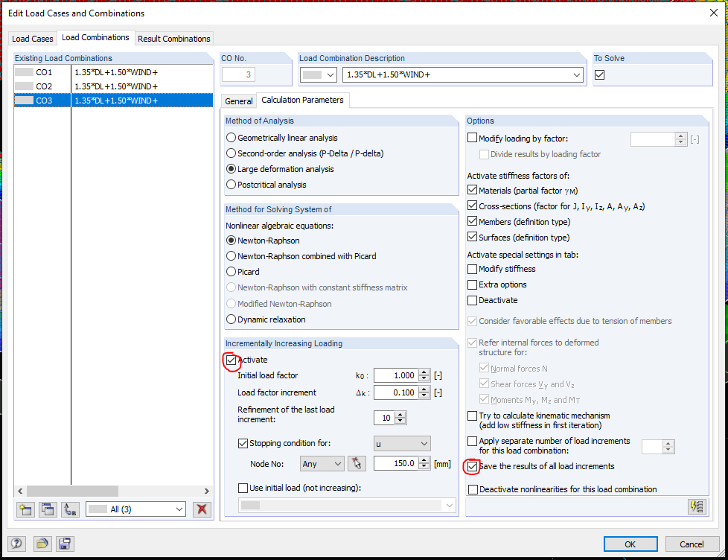Adjust refinement of last load increment spinner
Image resolution: width=728 pixels, height=560 pixels.
(400, 418)
